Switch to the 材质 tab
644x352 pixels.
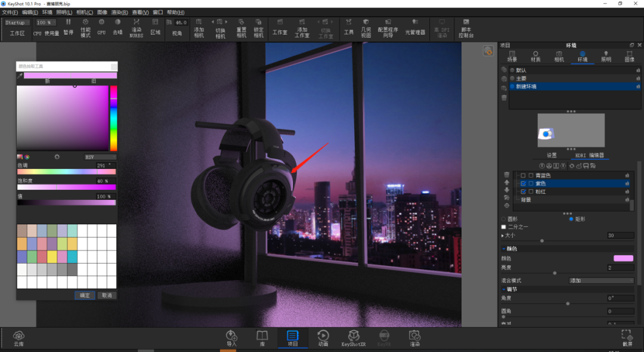tap(535, 56)
